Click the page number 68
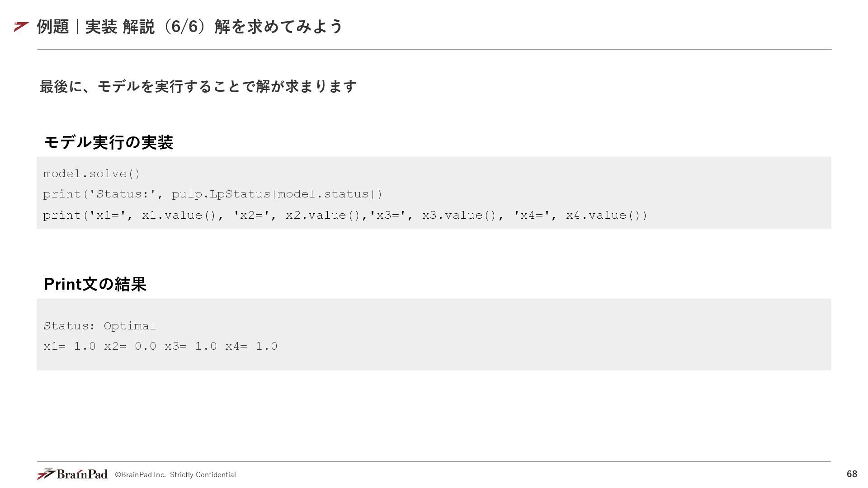This screenshot has width=868, height=488. (x=852, y=474)
